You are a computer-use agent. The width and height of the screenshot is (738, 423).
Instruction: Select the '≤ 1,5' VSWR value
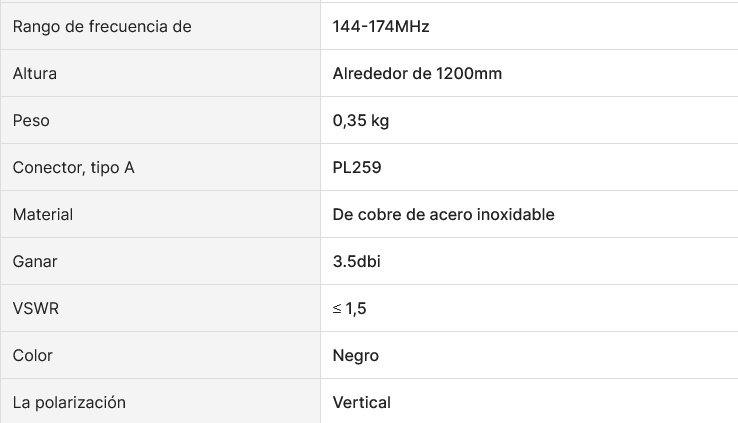(350, 308)
